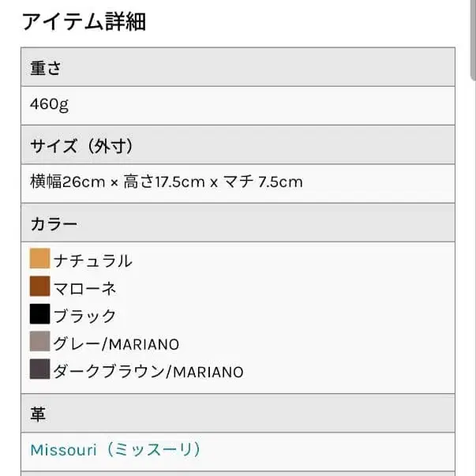Click the page scrollbar thumb
Image resolution: width=476 pixels, height=476 pixels.
(473, 39)
